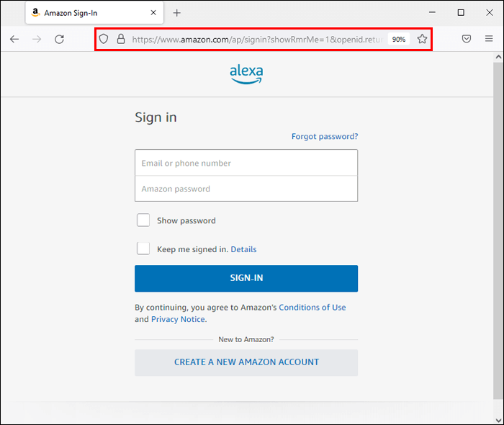Click the 'New to Amazon?' text
This screenshot has height=425, width=504.
click(x=246, y=339)
